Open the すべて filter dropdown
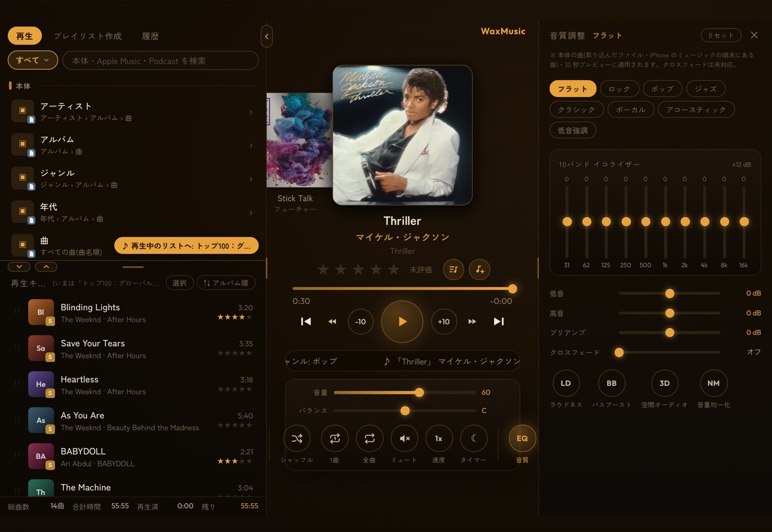Viewport: 772px width, 532px height. point(33,60)
